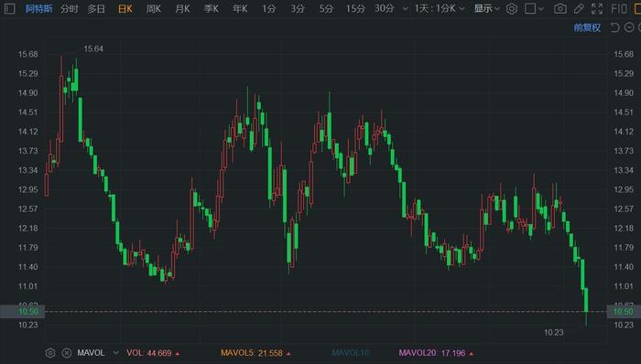Zoom out with the minus circle icon
The width and height of the screenshot is (641, 364).
click(629, 27)
